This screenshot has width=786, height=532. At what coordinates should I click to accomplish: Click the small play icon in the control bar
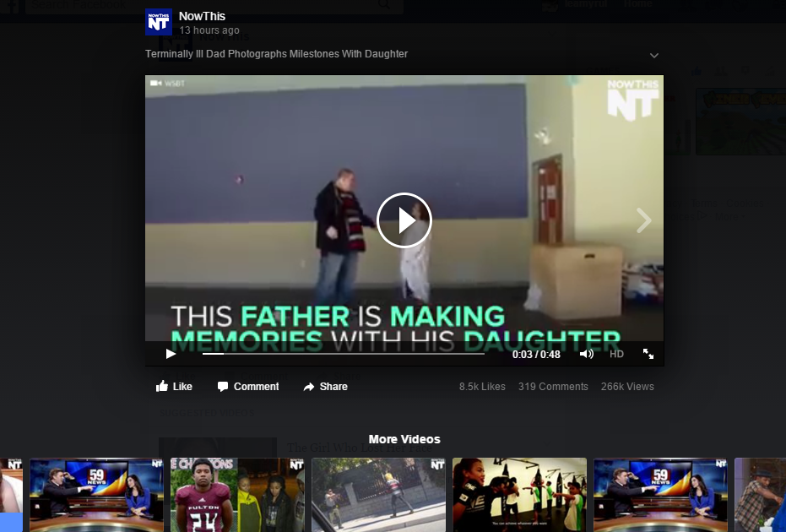click(171, 354)
